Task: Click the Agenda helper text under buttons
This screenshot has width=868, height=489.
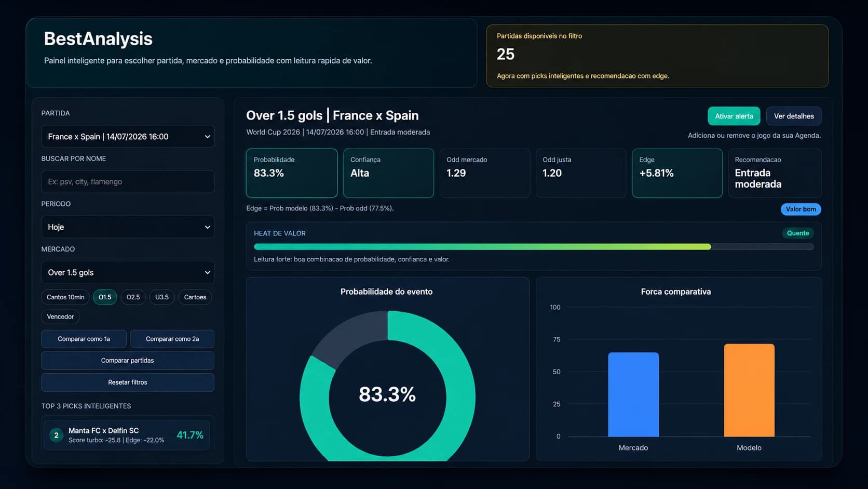Action: coord(754,136)
